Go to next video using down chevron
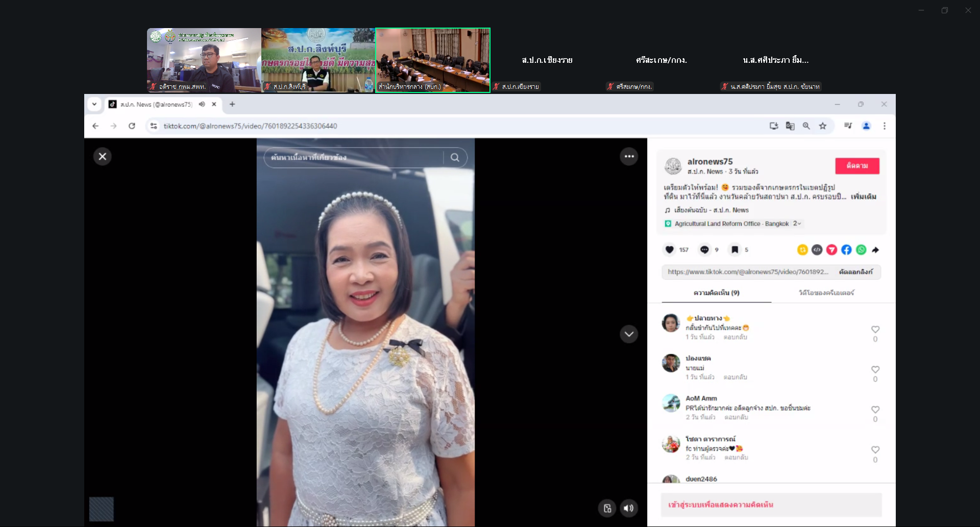Screen dimensions: 980x527 point(629,334)
